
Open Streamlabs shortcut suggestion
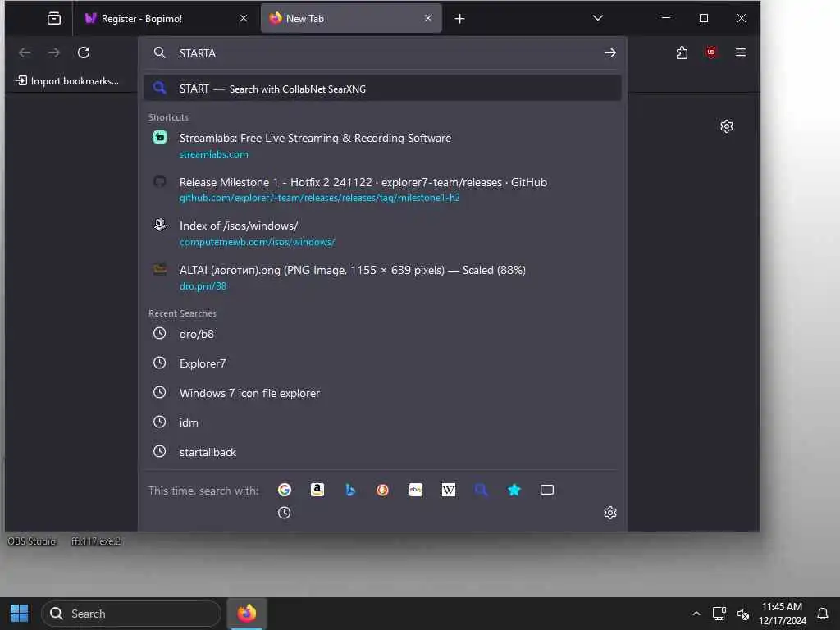tap(382, 145)
